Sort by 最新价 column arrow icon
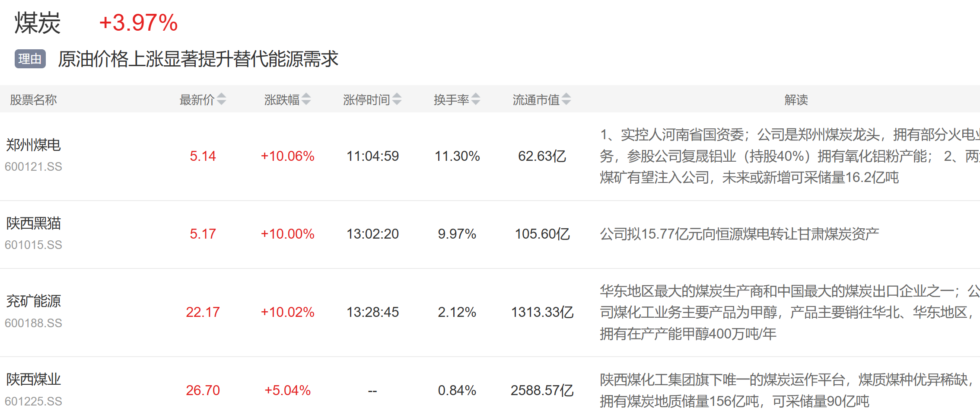The image size is (980, 415). point(221,99)
